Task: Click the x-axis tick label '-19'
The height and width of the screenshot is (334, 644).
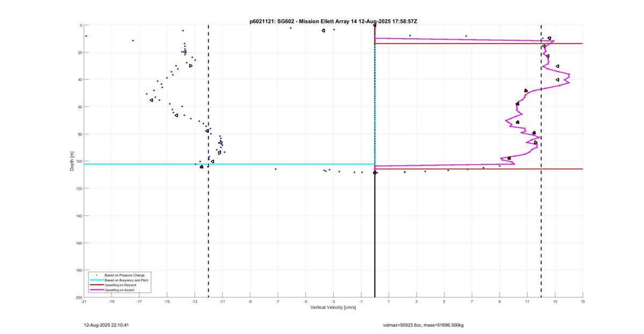Action: click(112, 301)
